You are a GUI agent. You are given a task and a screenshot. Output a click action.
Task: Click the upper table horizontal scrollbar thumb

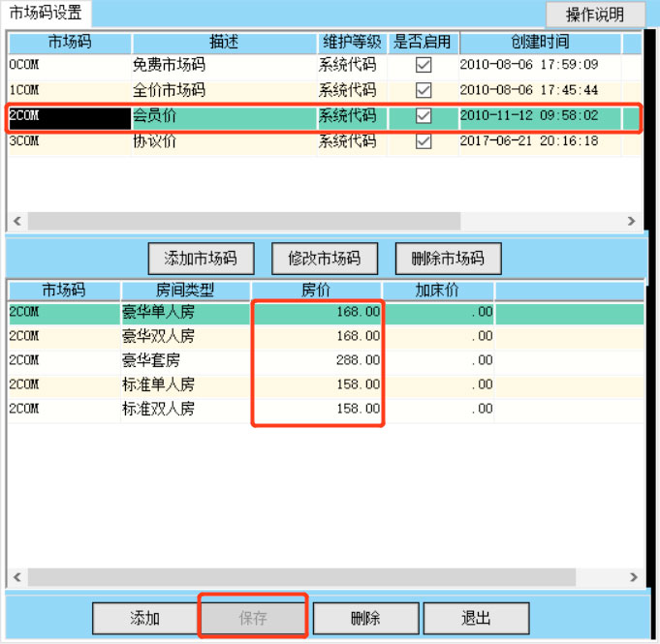(244, 221)
